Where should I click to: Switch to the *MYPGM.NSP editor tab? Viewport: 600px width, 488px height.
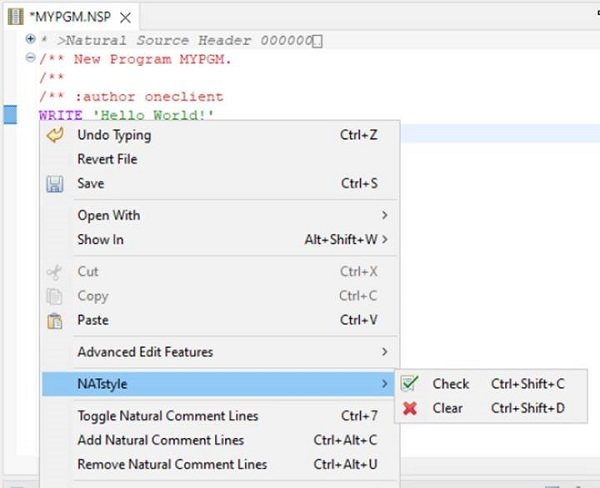pyautogui.click(x=70, y=17)
